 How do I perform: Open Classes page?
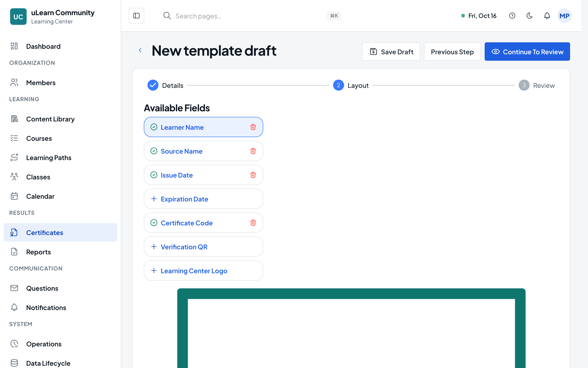(x=60, y=177)
